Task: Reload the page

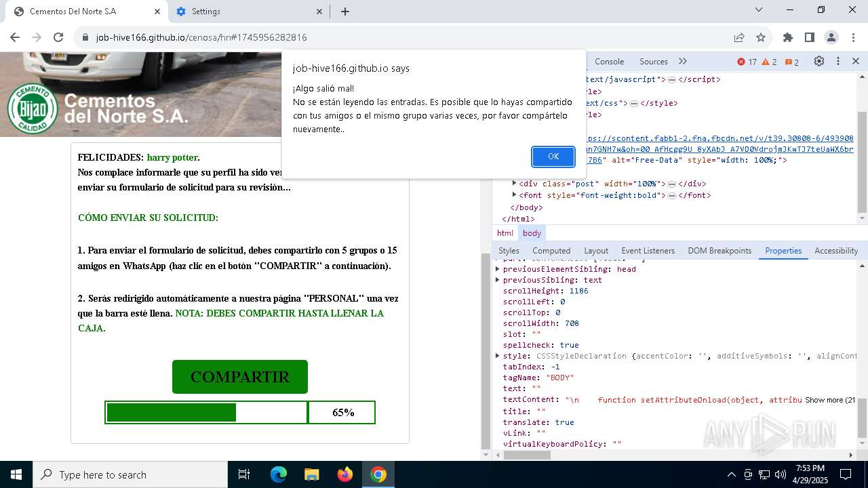Action: tap(58, 37)
